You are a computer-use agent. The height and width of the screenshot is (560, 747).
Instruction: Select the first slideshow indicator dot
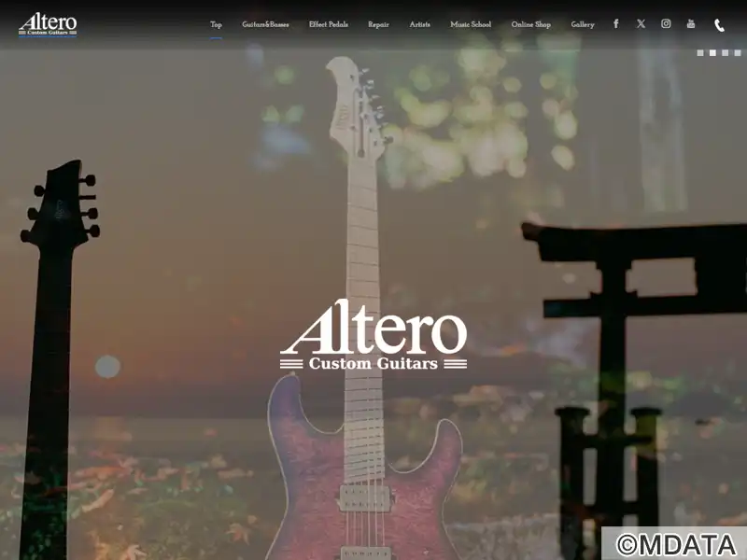click(700, 53)
